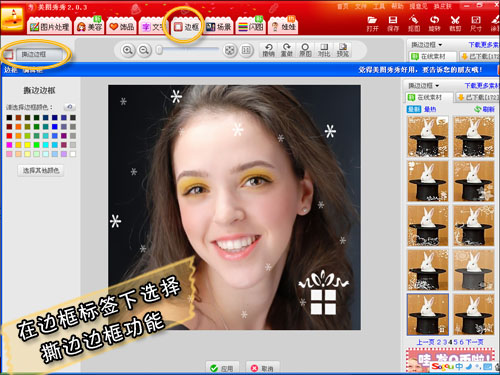Click the zoom slider handle
This screenshot has height=375, width=500.
pyautogui.click(x=159, y=50)
